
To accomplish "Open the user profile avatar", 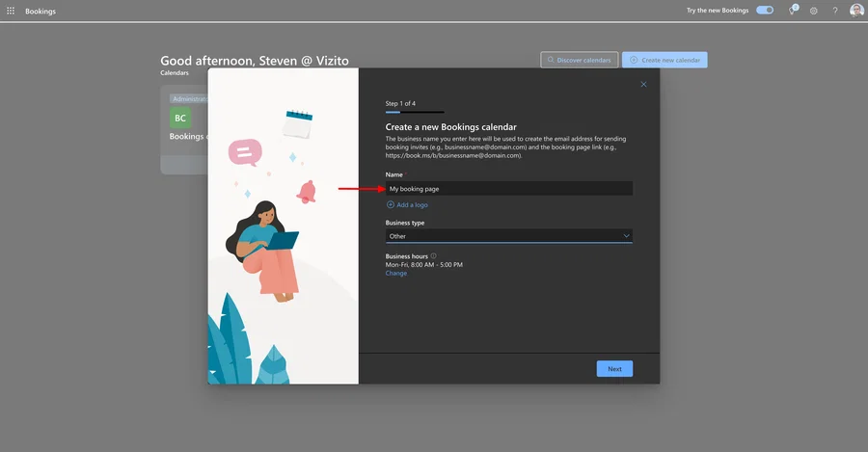I will [x=856, y=10].
